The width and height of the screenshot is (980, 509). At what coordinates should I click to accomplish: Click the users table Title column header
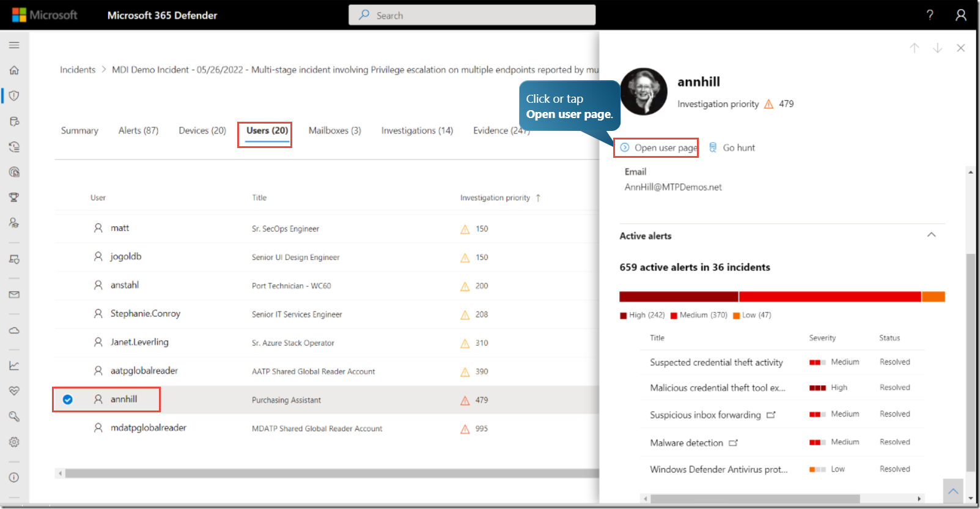259,198
